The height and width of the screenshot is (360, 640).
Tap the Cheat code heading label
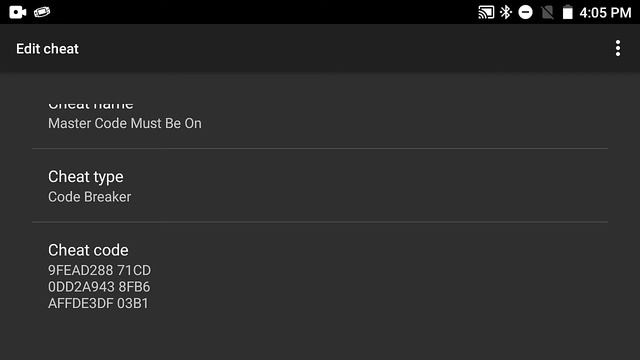pos(88,250)
